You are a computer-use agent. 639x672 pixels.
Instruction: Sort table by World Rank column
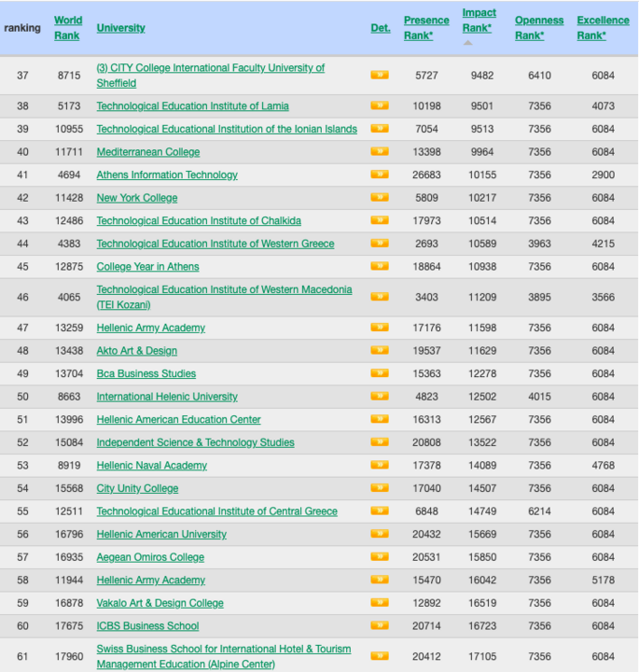click(x=68, y=28)
